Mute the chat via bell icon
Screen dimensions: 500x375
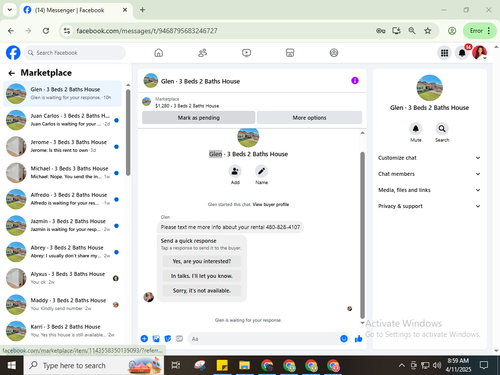pos(416,129)
